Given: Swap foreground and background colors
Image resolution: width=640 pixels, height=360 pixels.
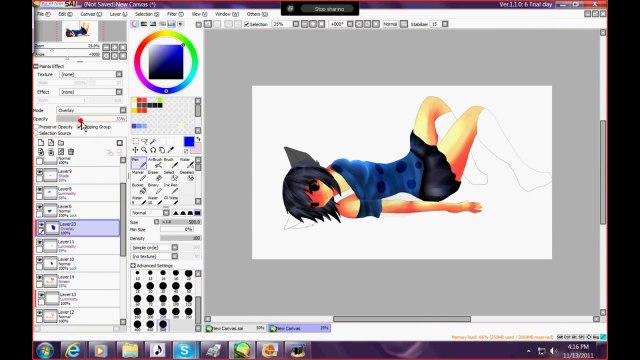Looking at the screenshot, I should tap(198, 139).
